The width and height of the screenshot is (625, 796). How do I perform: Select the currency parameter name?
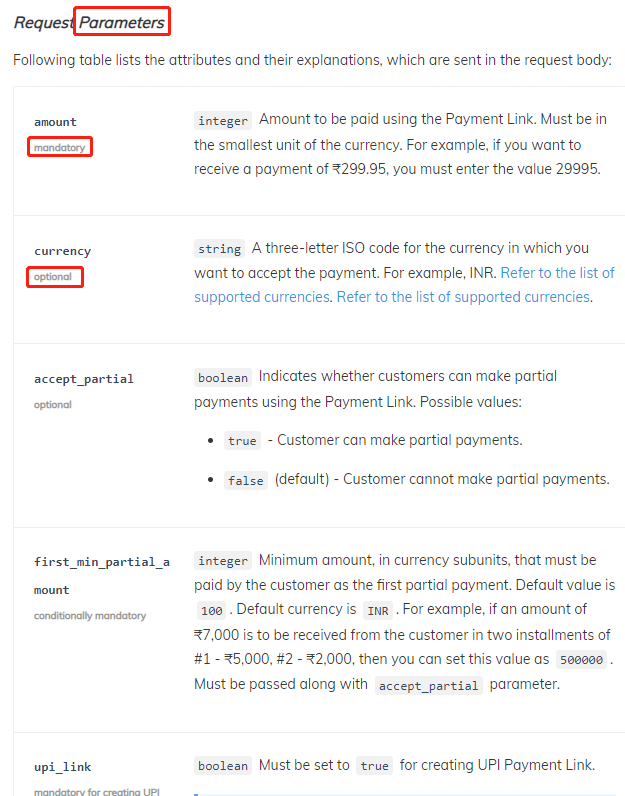(62, 251)
